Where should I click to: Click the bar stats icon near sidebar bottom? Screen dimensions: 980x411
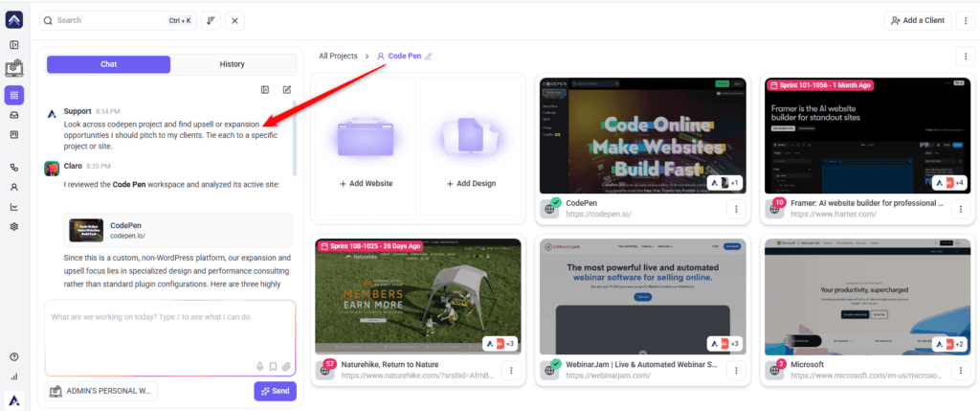point(13,377)
